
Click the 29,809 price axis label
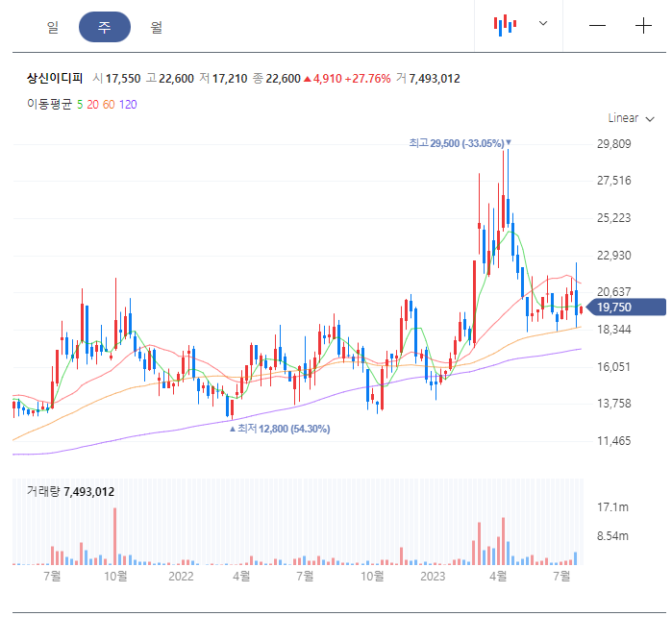pos(614,144)
